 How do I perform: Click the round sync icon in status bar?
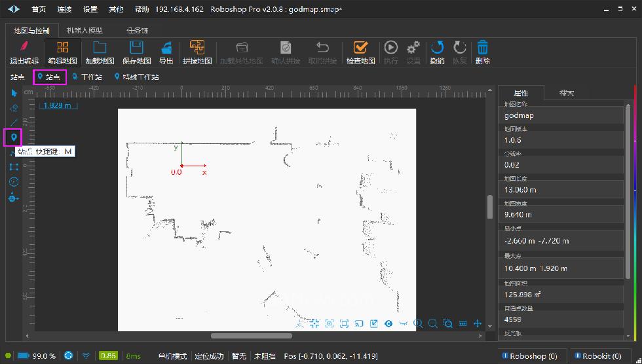click(68, 355)
